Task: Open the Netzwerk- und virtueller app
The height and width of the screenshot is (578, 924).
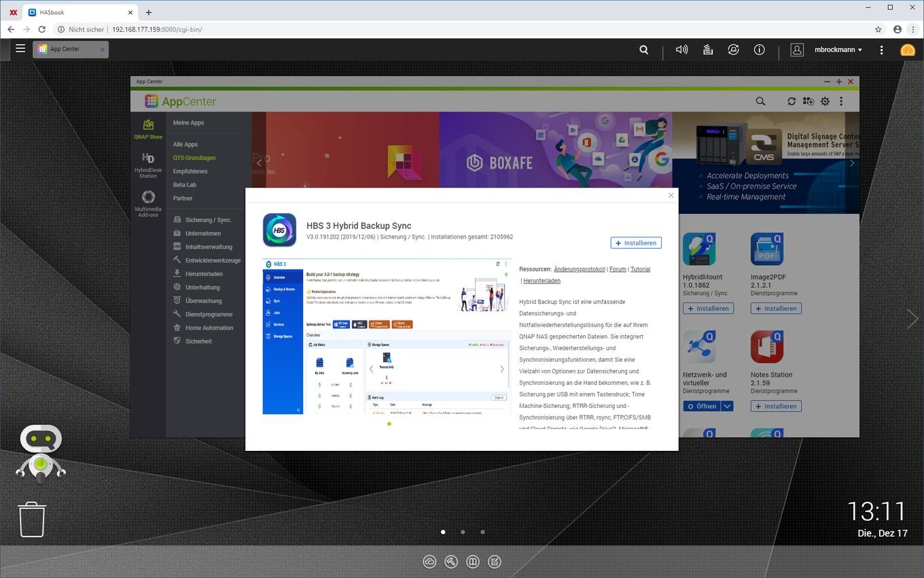Action: click(x=702, y=407)
